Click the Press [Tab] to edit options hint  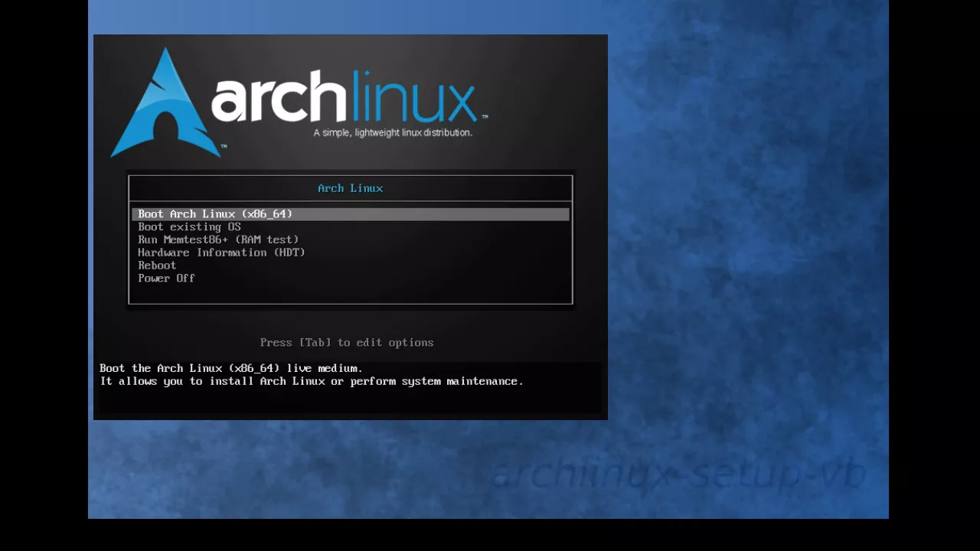[347, 343]
